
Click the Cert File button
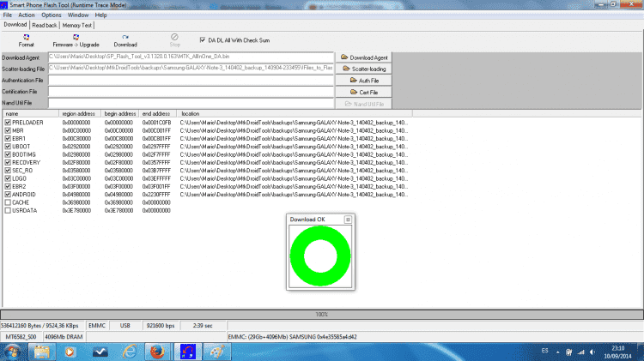(x=363, y=93)
